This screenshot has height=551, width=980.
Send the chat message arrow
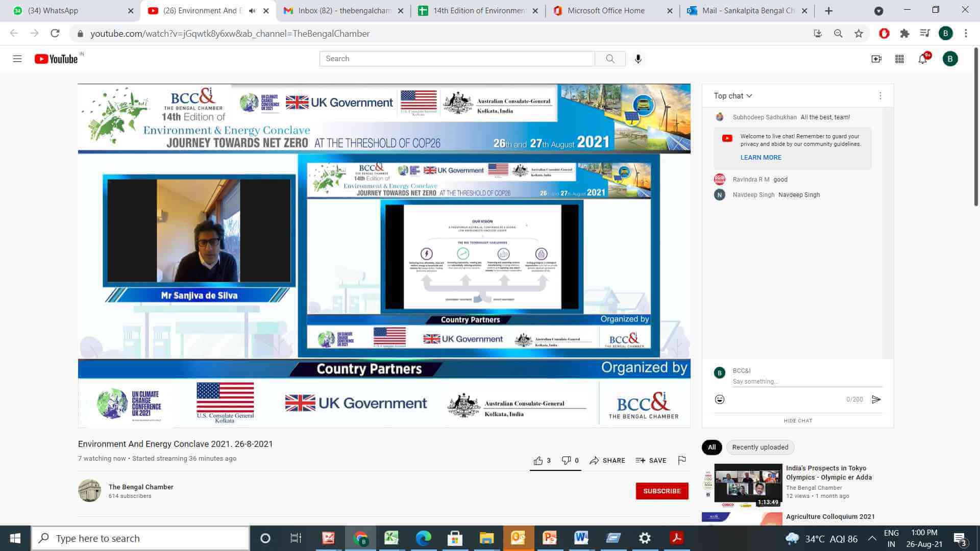[x=876, y=399]
